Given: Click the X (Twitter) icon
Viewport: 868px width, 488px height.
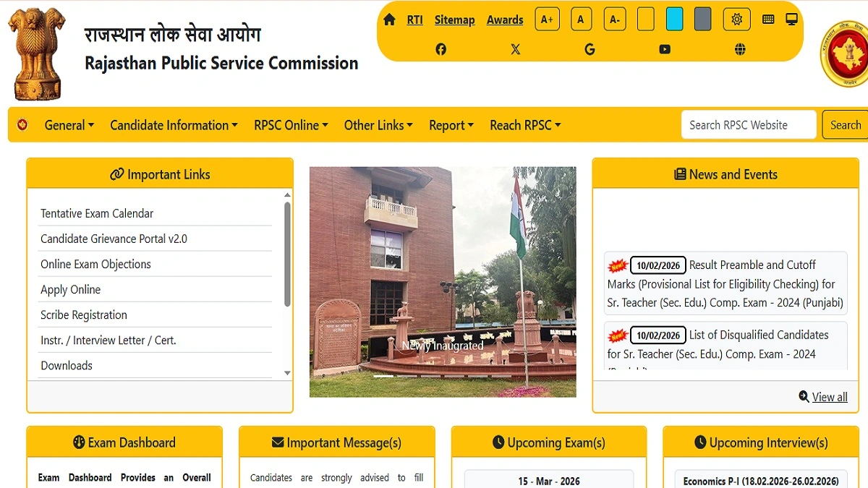Looking at the screenshot, I should point(515,49).
